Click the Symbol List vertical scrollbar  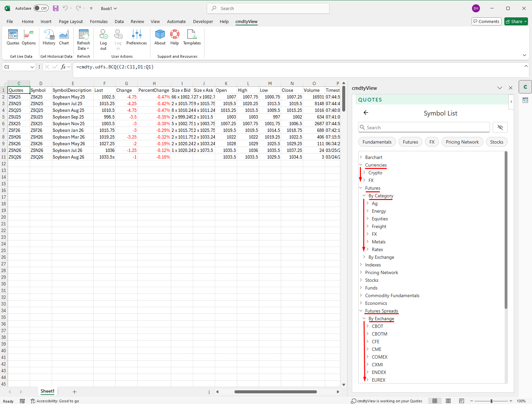point(506,230)
